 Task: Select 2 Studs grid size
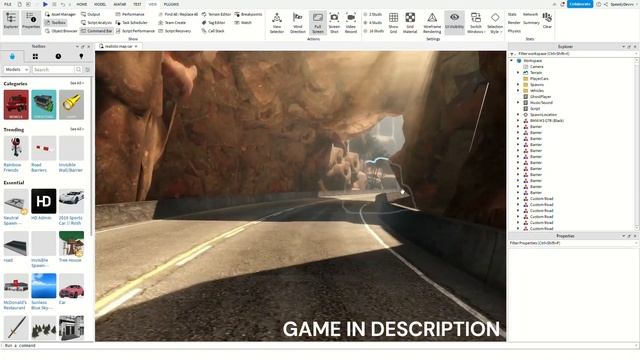[x=373, y=14]
